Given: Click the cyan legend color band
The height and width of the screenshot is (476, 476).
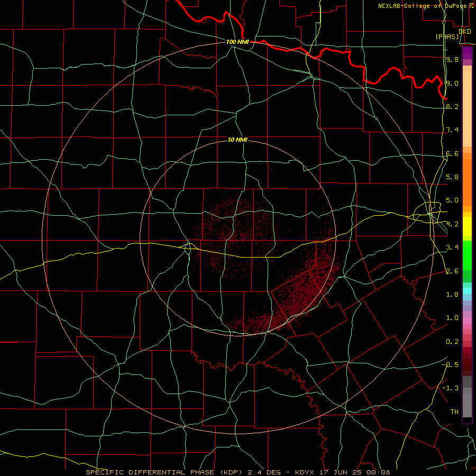Looking at the screenshot, I should pyautogui.click(x=467, y=291).
